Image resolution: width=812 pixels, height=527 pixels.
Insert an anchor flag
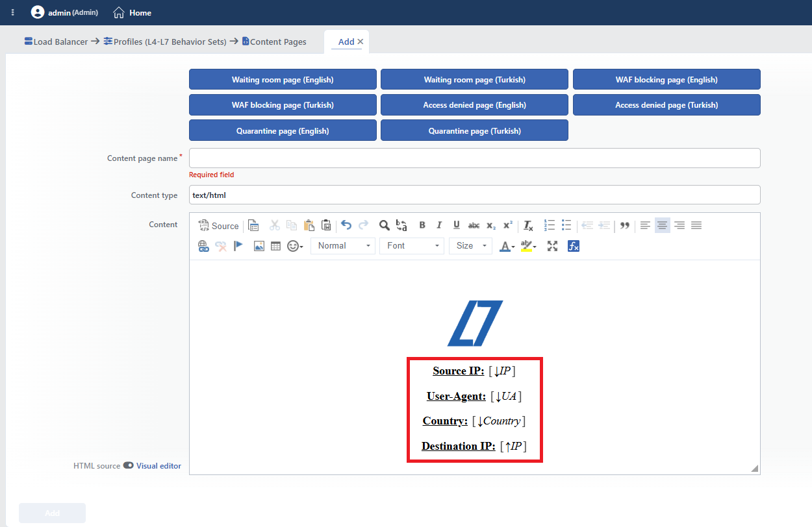tap(238, 246)
